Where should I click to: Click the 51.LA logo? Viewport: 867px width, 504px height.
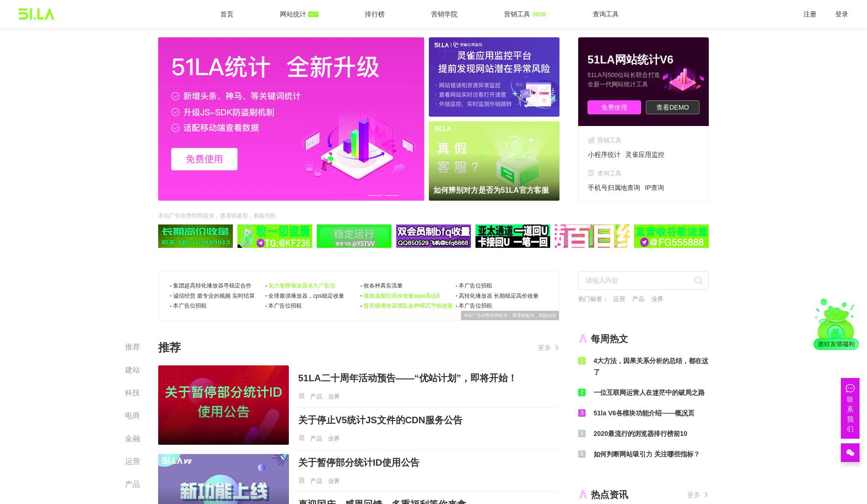coord(36,14)
